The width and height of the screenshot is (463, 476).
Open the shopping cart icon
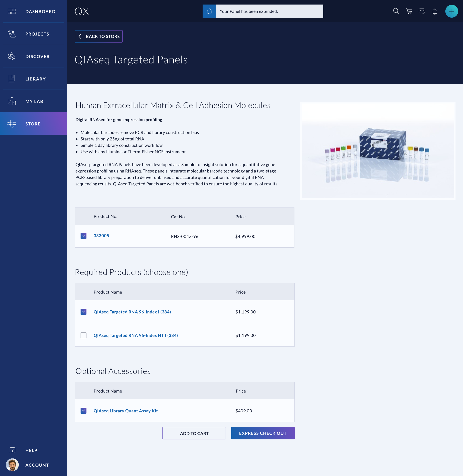coord(409,11)
